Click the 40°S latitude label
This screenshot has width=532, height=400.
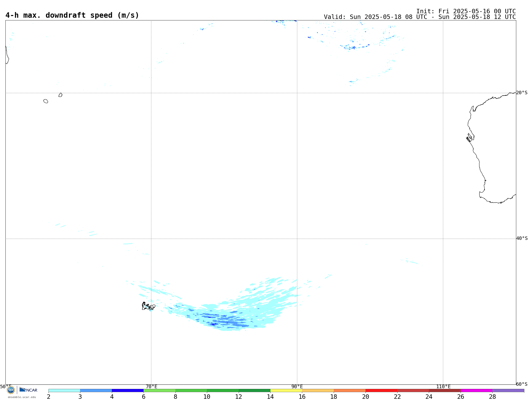pos(522,238)
